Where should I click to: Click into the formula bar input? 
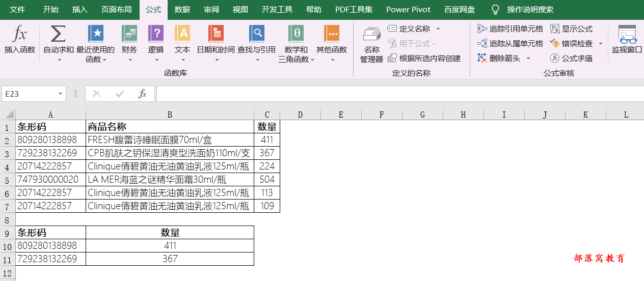coord(400,94)
